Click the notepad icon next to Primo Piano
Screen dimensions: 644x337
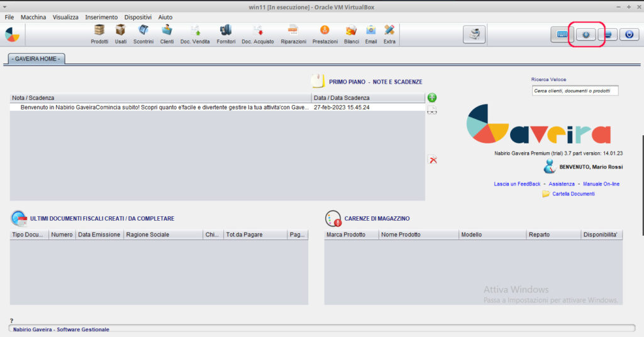pos(318,81)
